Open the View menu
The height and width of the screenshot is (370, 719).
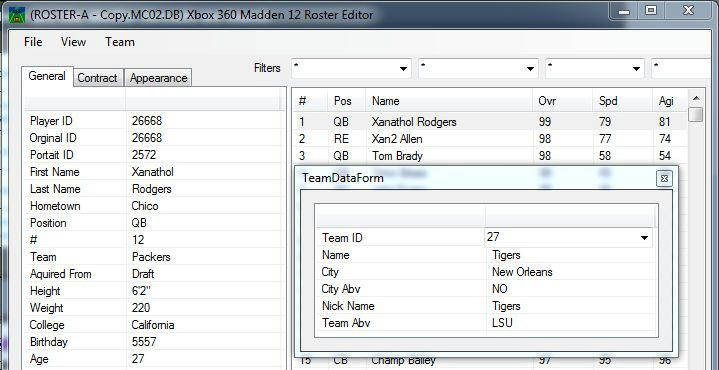pyautogui.click(x=73, y=42)
